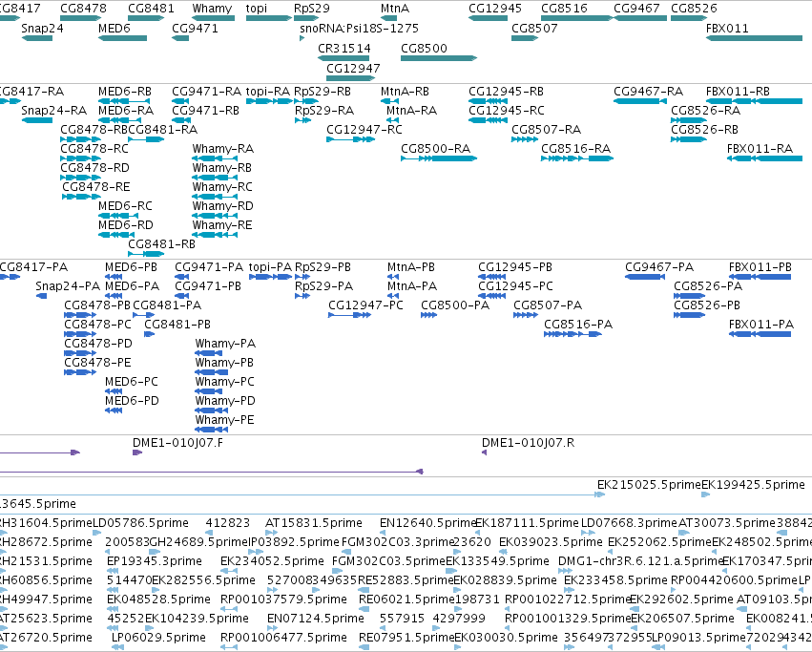Select the EK199425.5prime EST label

753,485
